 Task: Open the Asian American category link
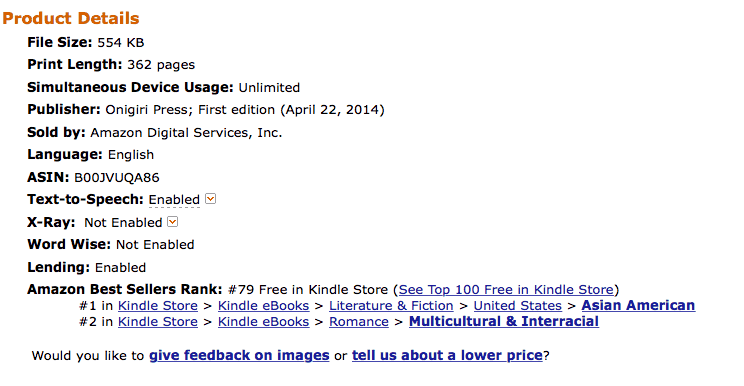pos(638,305)
